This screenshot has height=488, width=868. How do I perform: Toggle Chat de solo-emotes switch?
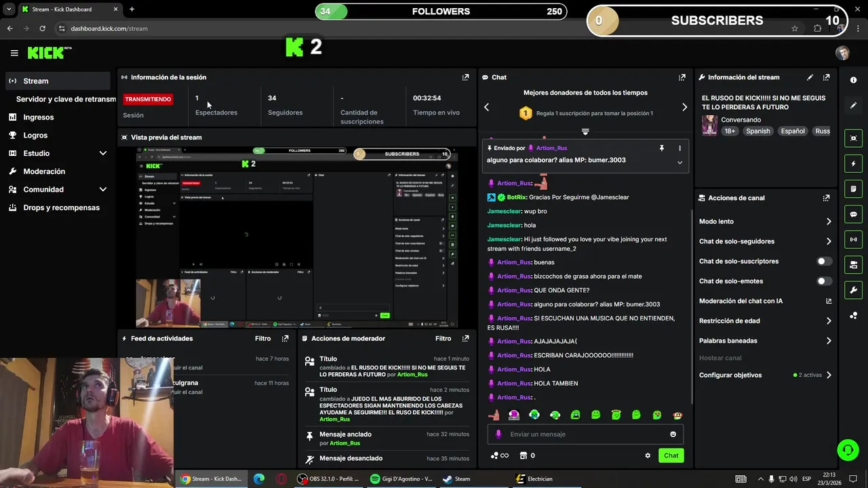(824, 281)
